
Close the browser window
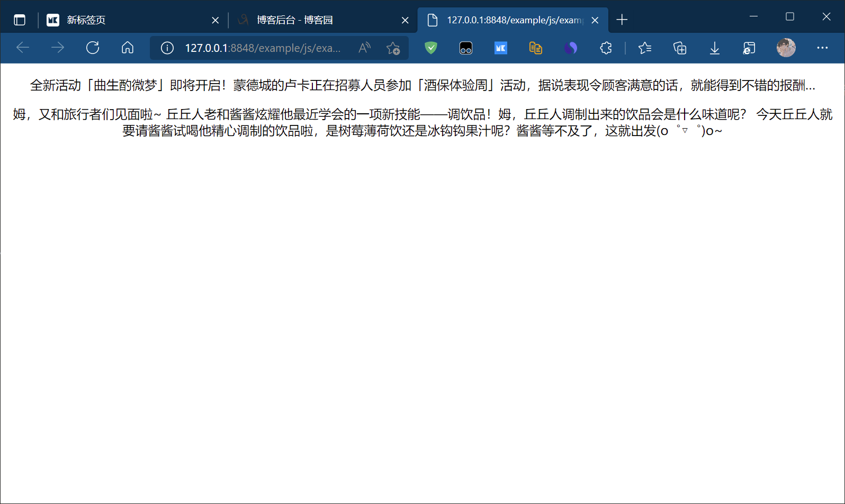(826, 16)
